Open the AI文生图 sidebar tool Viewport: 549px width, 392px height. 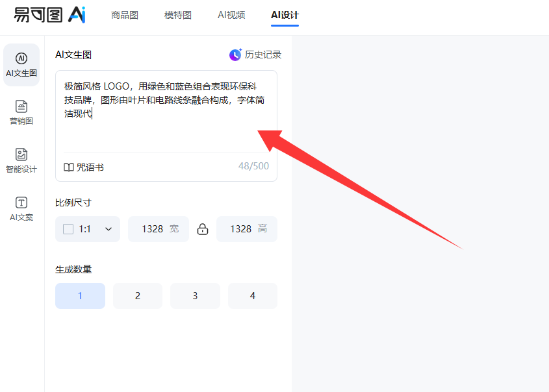tap(21, 64)
